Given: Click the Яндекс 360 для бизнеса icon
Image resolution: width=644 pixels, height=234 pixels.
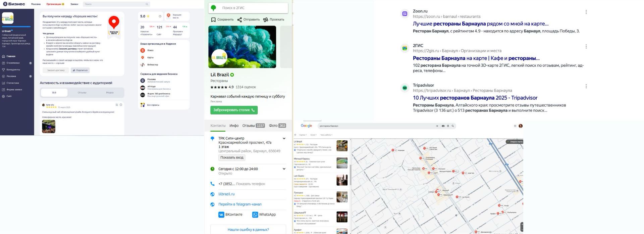Looking at the screenshot, I should click(143, 95).
